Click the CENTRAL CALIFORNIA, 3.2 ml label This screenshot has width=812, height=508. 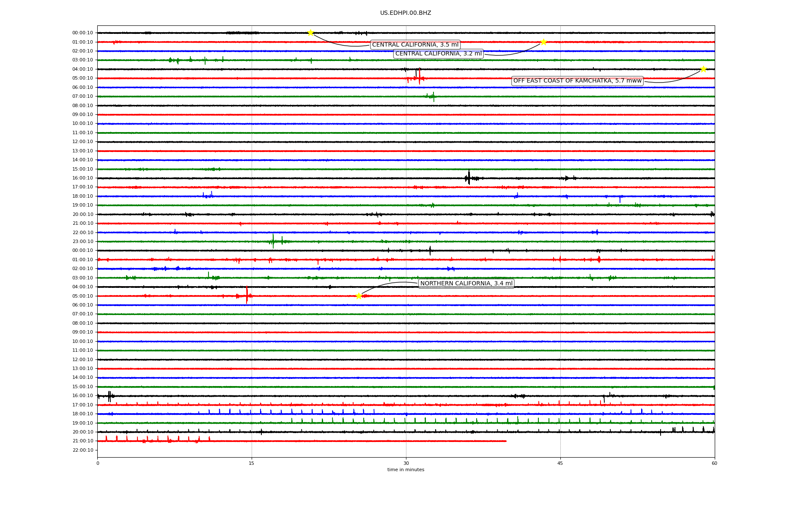click(x=438, y=54)
